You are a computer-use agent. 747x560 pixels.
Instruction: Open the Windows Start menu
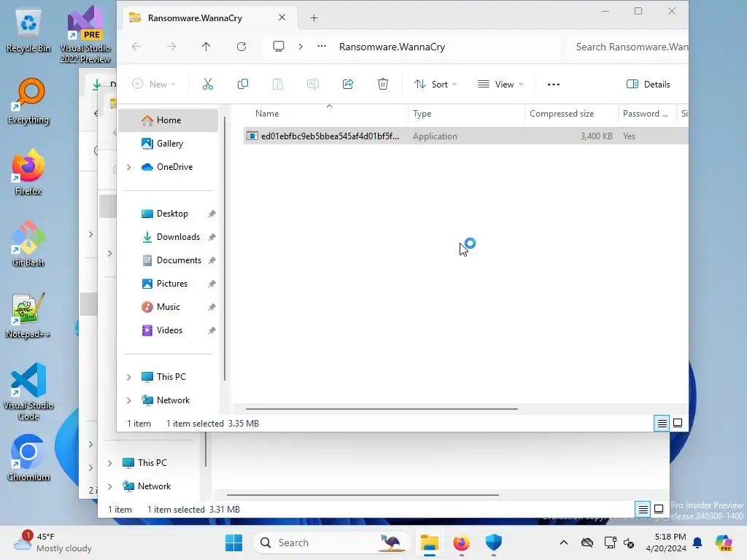(x=233, y=542)
